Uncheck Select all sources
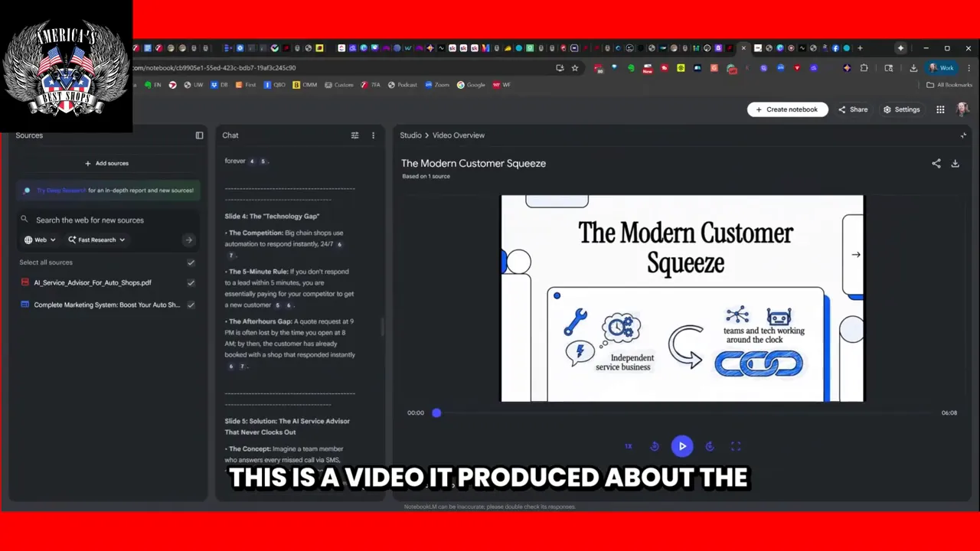The height and width of the screenshot is (551, 980). point(191,262)
